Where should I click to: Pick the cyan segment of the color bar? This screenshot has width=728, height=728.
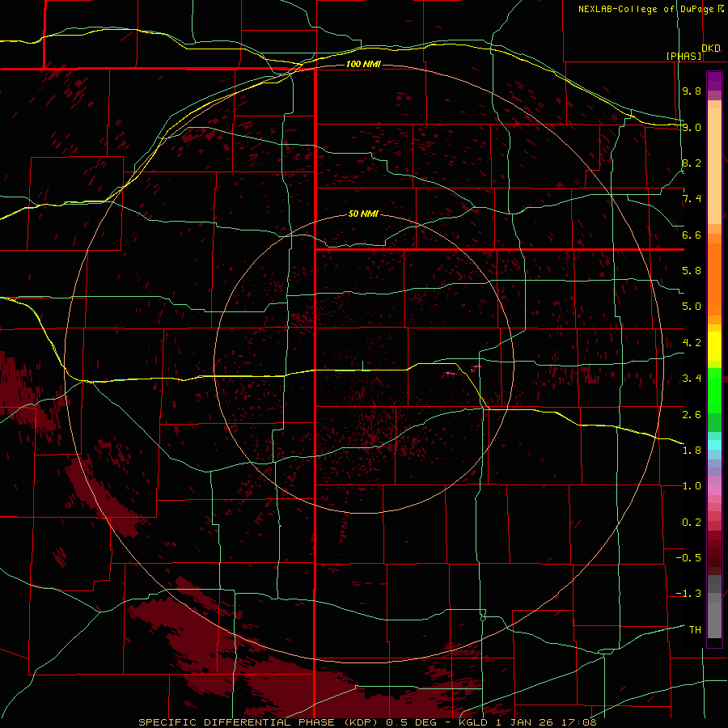[x=714, y=445]
